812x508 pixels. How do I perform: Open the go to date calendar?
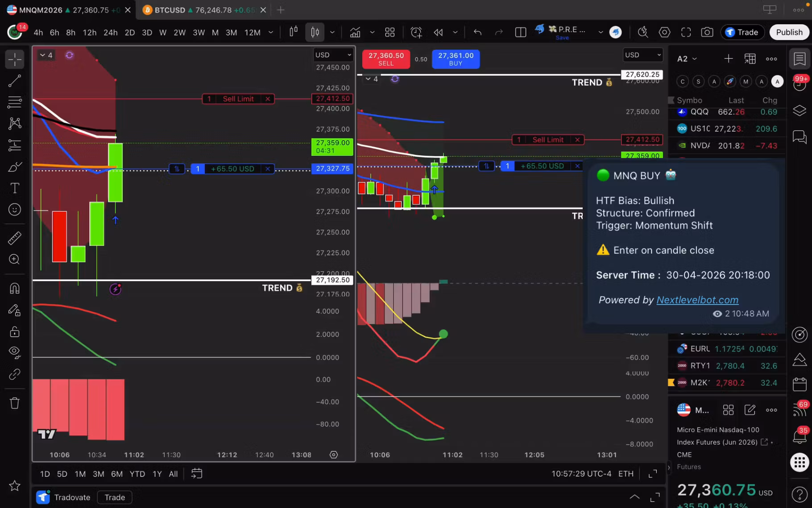coord(197,474)
